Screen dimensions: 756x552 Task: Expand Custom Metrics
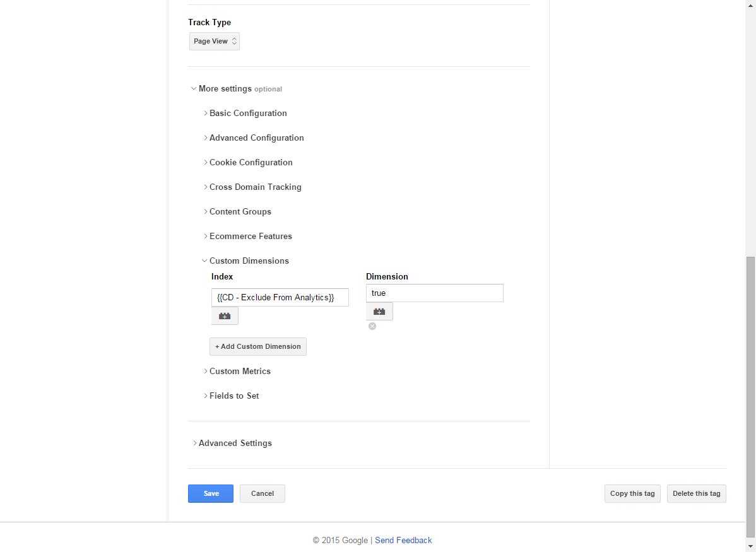pos(240,371)
